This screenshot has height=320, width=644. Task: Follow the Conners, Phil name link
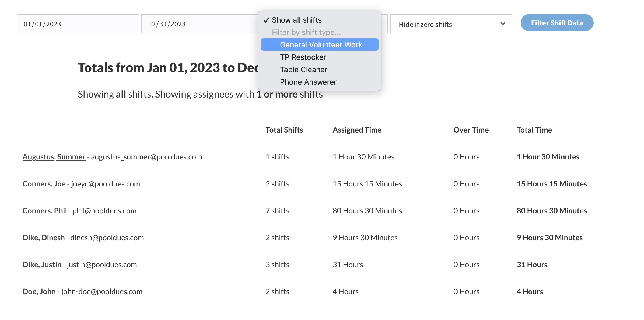pyautogui.click(x=45, y=211)
